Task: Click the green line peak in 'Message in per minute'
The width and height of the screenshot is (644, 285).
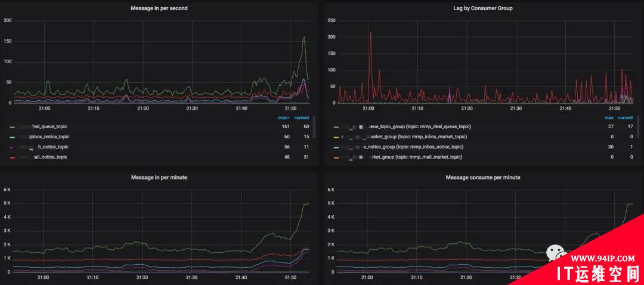Action: click(308, 203)
